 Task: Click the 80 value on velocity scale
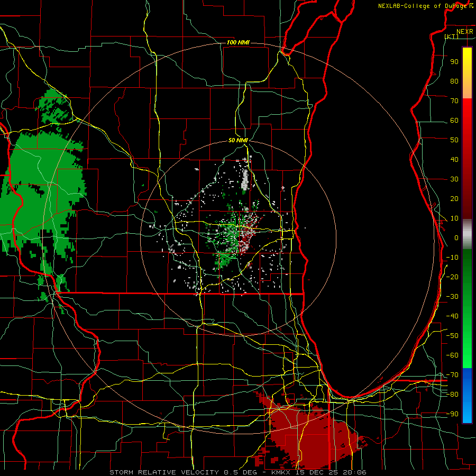tap(454, 81)
